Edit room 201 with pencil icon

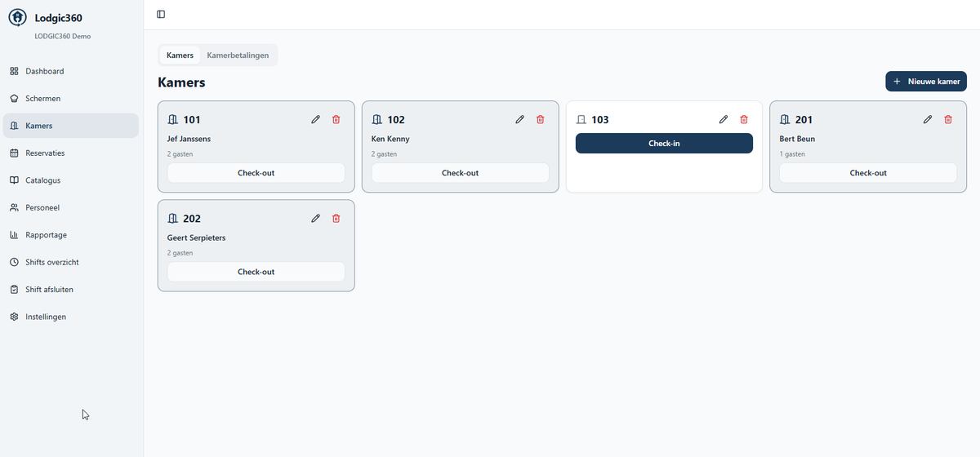[928, 120]
